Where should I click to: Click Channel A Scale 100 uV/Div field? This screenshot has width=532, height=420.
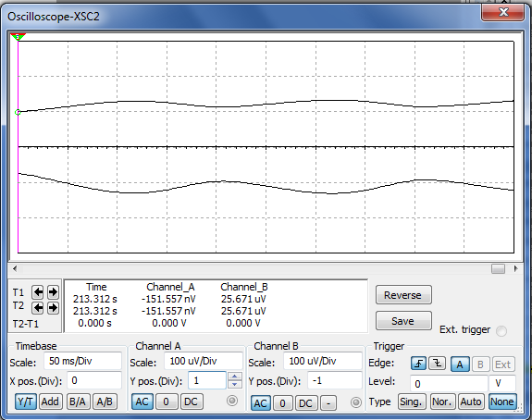pyautogui.click(x=203, y=361)
